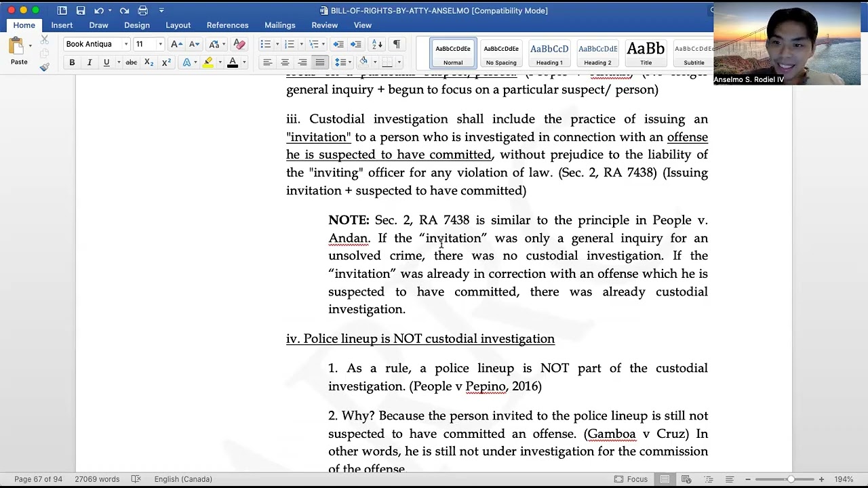Click the Undo arrow icon
Image resolution: width=868 pixels, height=488 pixels.
[99, 10]
